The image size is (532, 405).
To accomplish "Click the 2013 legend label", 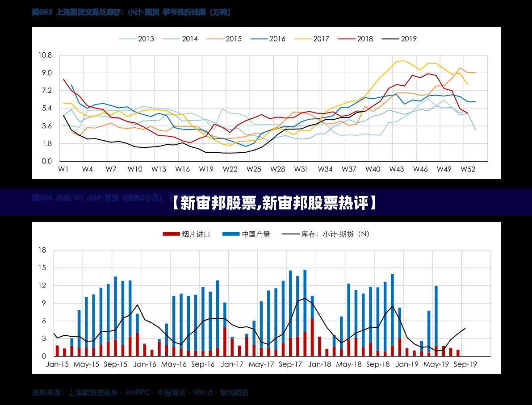I will (146, 39).
